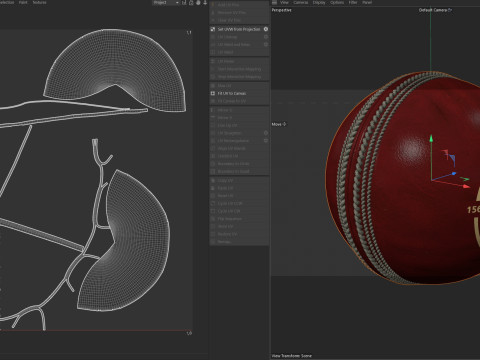Open Set UVW from Projection options gear
Image resolution: width=480 pixels, height=360 pixels.
click(x=266, y=29)
